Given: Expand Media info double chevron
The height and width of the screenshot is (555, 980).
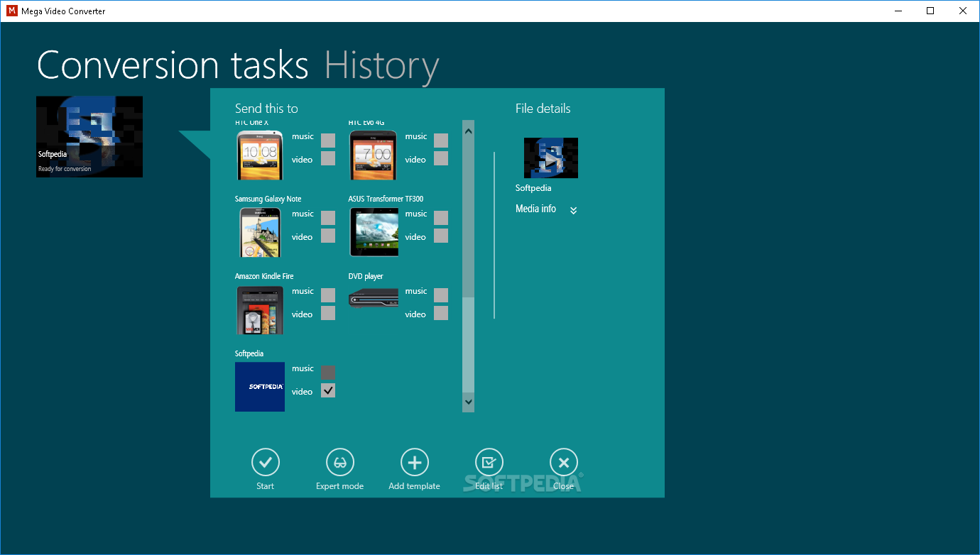Looking at the screenshot, I should pos(574,210).
